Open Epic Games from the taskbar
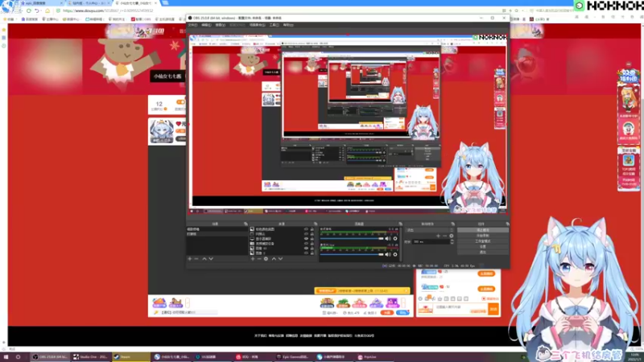Image resolution: width=644 pixels, height=362 pixels. [293, 356]
